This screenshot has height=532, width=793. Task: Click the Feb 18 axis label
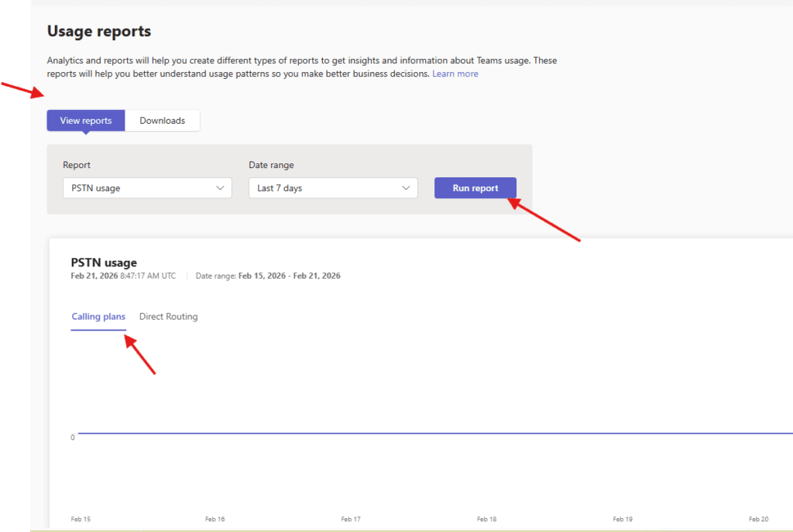pyautogui.click(x=486, y=519)
